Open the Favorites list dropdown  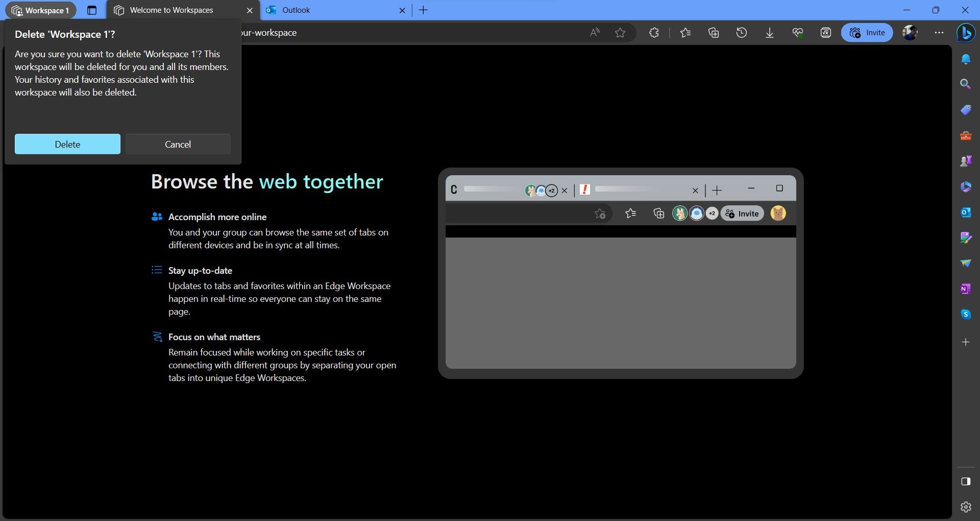point(685,32)
